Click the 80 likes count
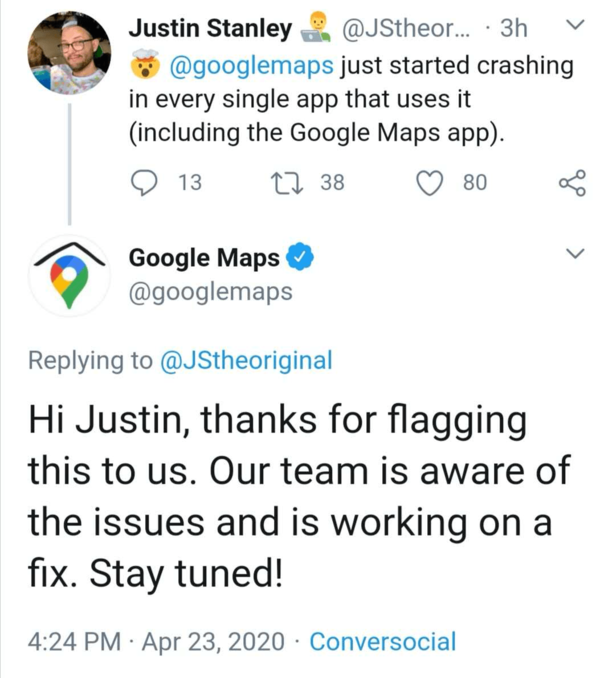The width and height of the screenshot is (600, 678). [475, 182]
